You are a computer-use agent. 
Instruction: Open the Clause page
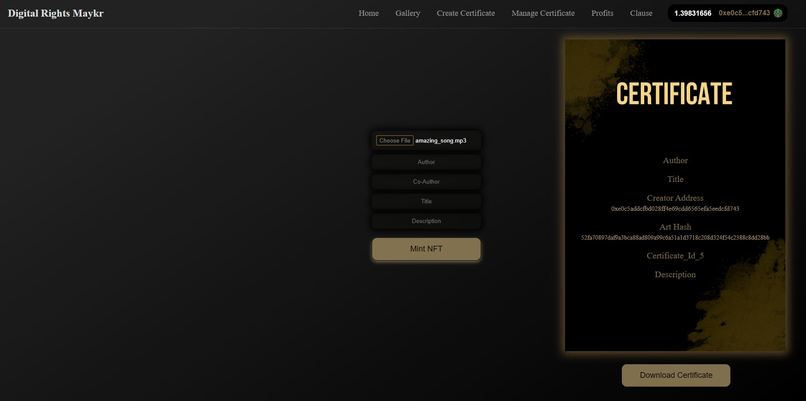coord(641,13)
